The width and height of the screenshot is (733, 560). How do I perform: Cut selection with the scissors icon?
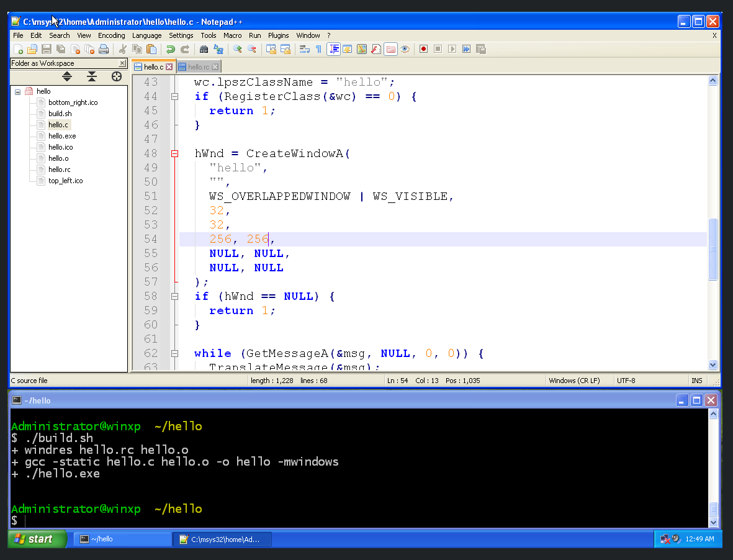coord(123,49)
